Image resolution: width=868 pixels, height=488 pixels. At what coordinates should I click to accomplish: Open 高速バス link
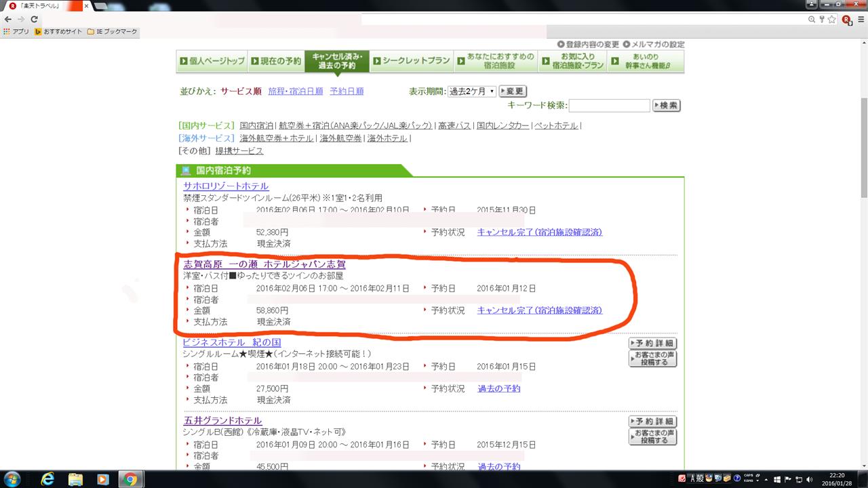click(454, 125)
